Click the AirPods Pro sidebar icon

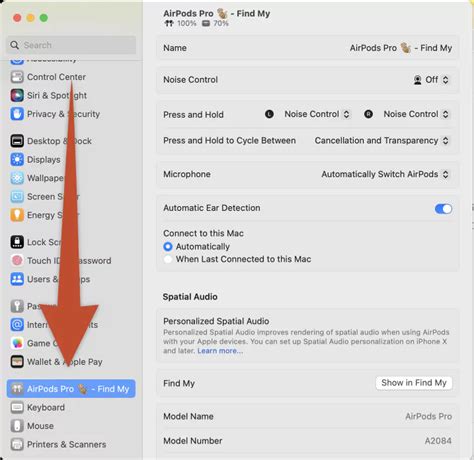tap(17, 389)
